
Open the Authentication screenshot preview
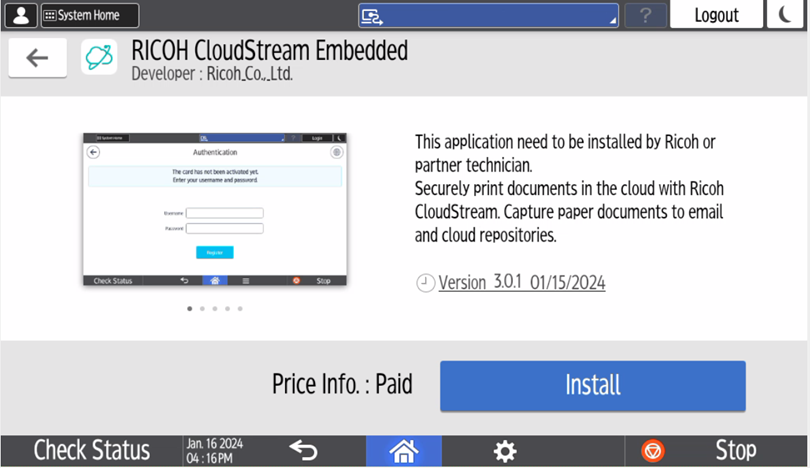coord(214,210)
